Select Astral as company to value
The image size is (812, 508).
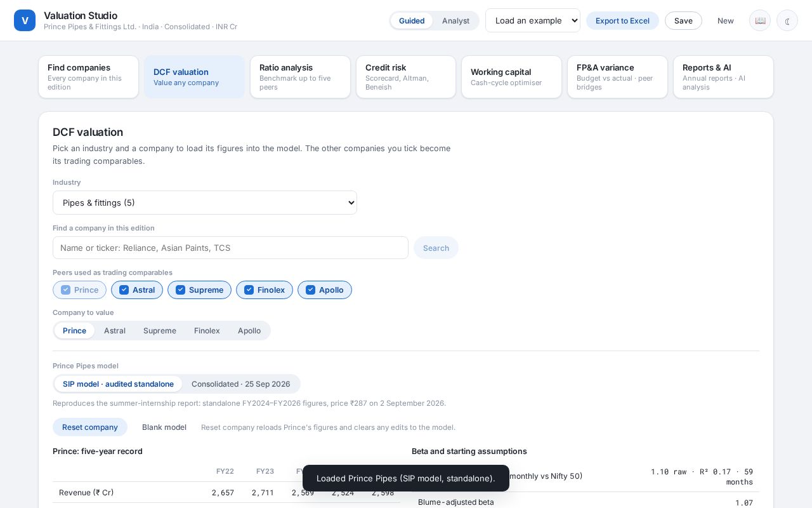[x=115, y=330]
